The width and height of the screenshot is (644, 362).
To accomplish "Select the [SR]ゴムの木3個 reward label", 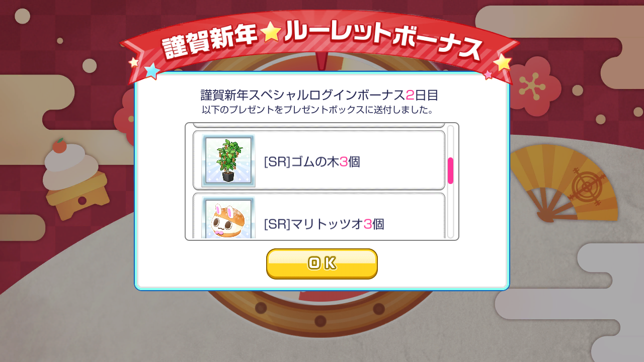I will coord(312,162).
